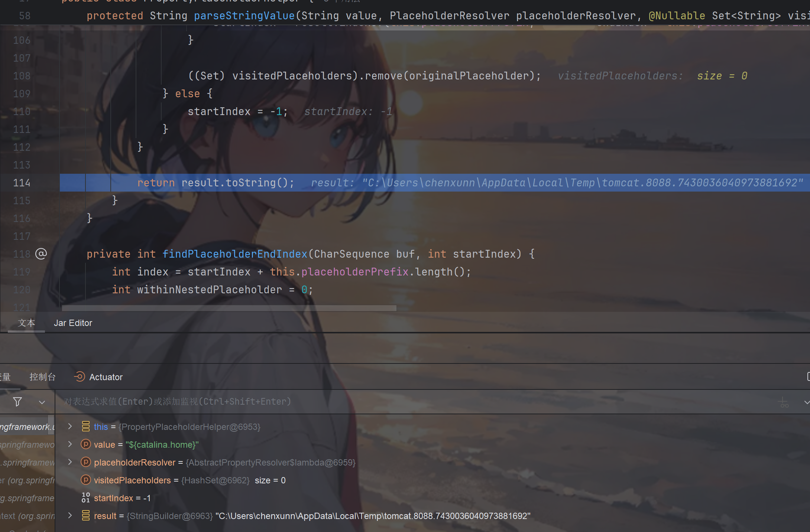Expand the 'this' PropertyPlaceholderHelper node

point(70,427)
